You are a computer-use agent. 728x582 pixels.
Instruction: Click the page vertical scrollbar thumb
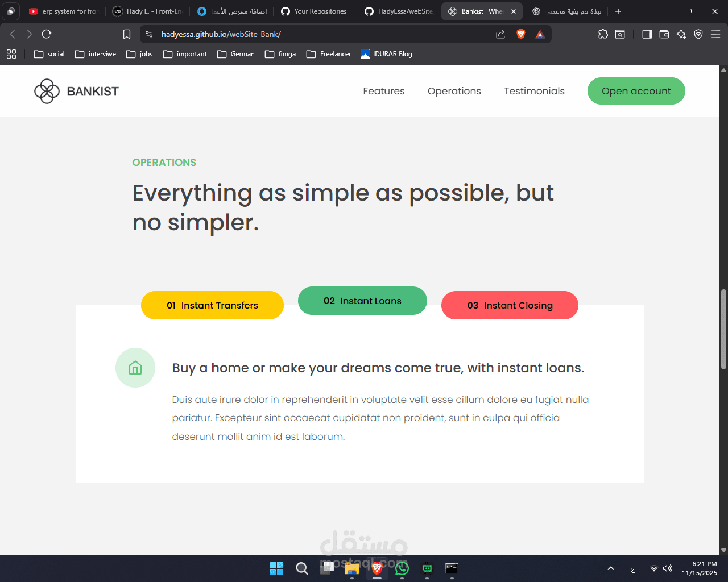coord(723,330)
